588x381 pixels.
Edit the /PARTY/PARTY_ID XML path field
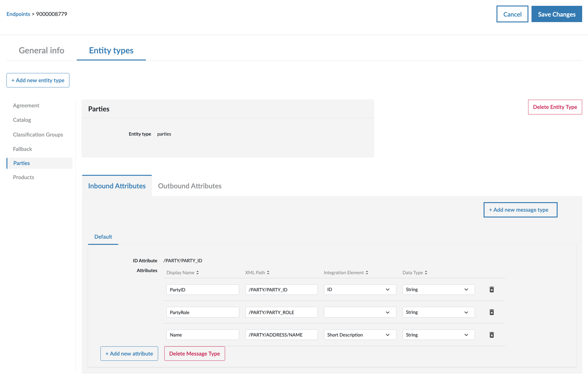pos(281,290)
